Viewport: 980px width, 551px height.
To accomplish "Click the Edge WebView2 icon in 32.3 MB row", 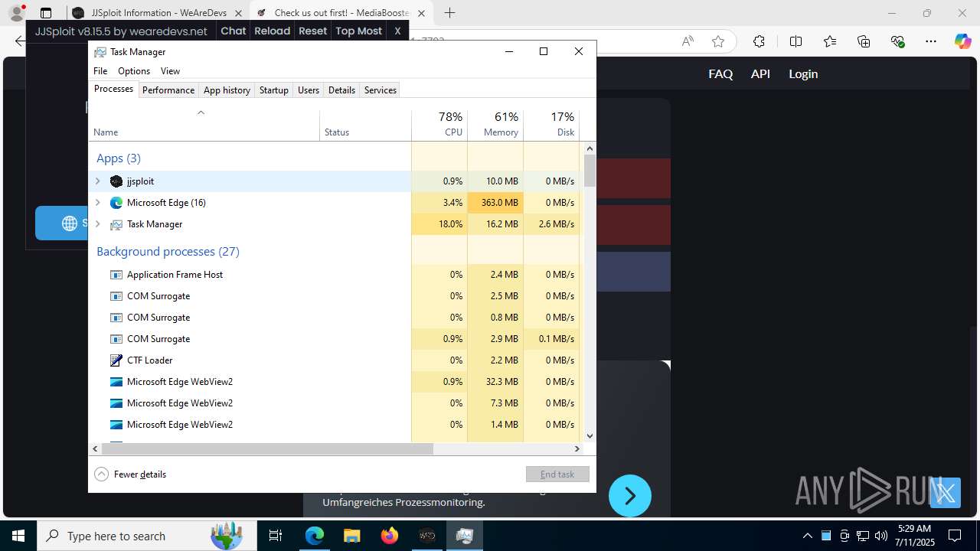I will (116, 382).
